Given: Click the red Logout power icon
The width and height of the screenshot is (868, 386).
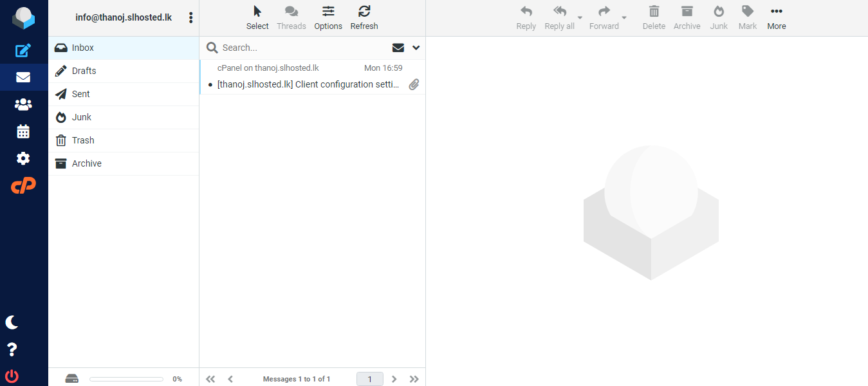Looking at the screenshot, I should (12, 376).
